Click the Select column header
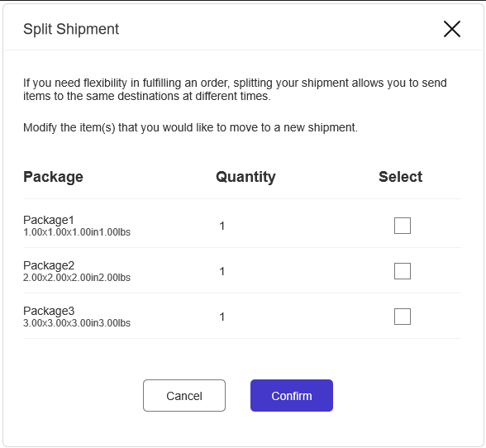 [x=400, y=177]
